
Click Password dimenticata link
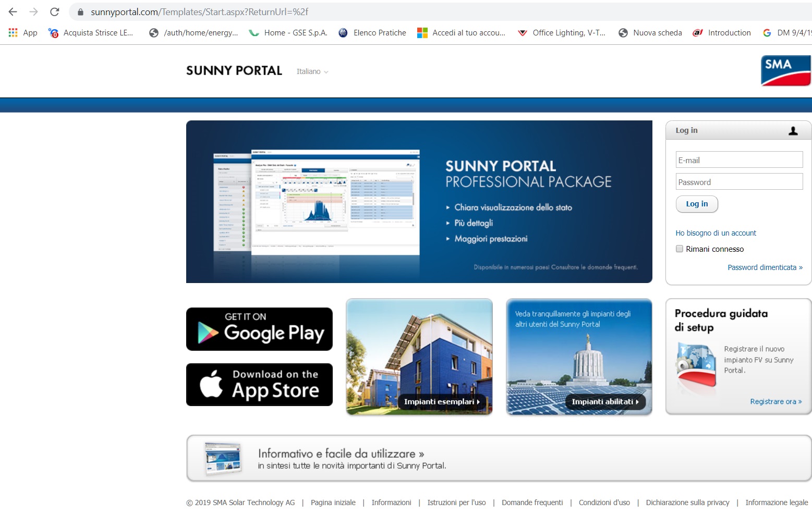pos(765,267)
